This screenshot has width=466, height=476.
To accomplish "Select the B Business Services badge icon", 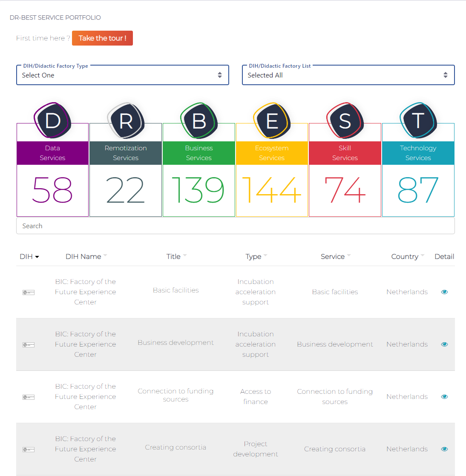I will 199,120.
